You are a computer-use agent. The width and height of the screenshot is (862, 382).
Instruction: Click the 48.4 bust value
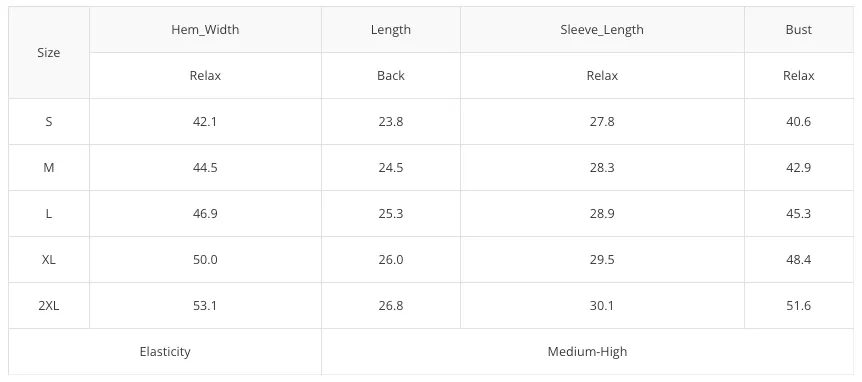(798, 259)
